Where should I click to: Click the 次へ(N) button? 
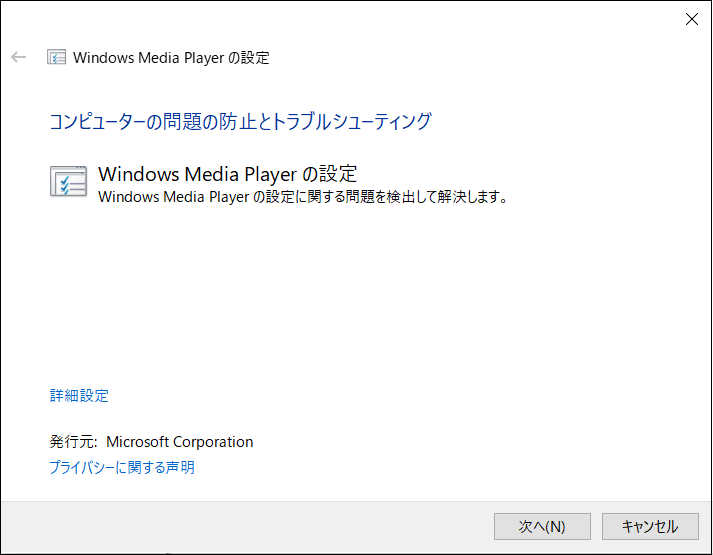542,526
